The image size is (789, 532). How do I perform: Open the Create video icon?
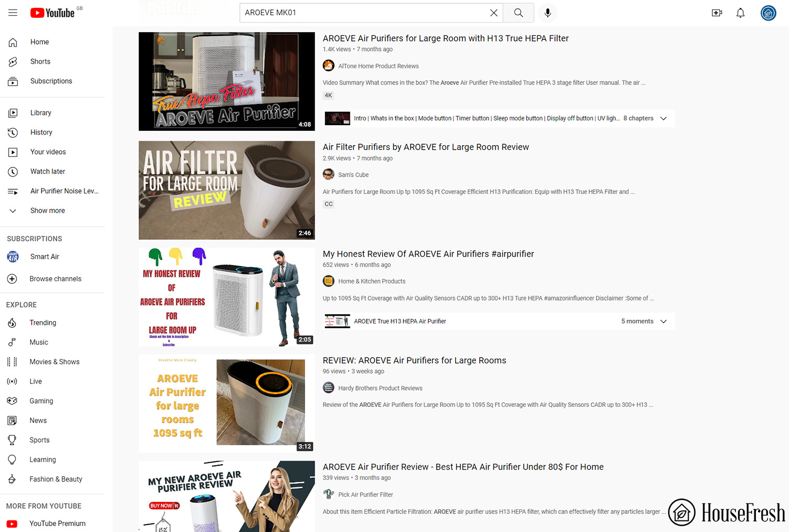pos(717,13)
